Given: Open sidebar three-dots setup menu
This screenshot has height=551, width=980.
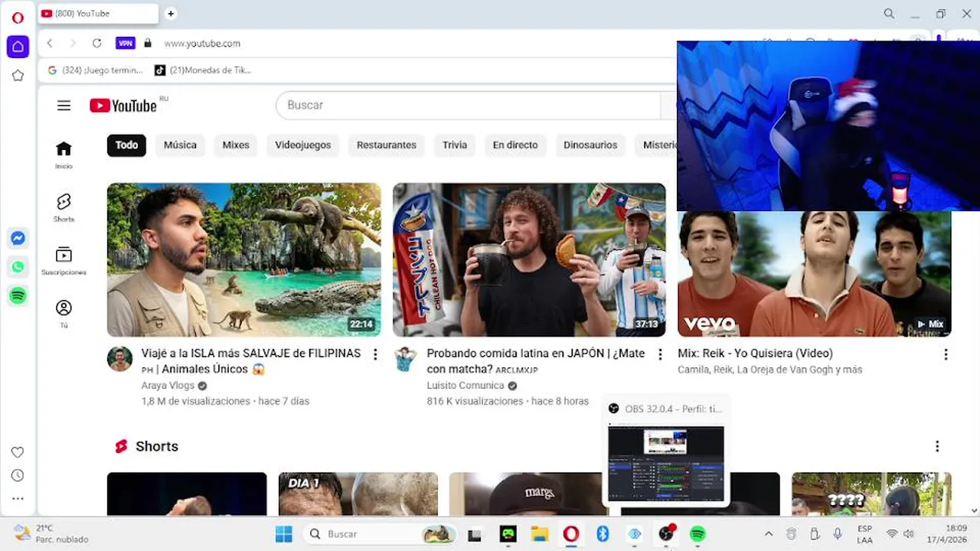Looking at the screenshot, I should 18,498.
